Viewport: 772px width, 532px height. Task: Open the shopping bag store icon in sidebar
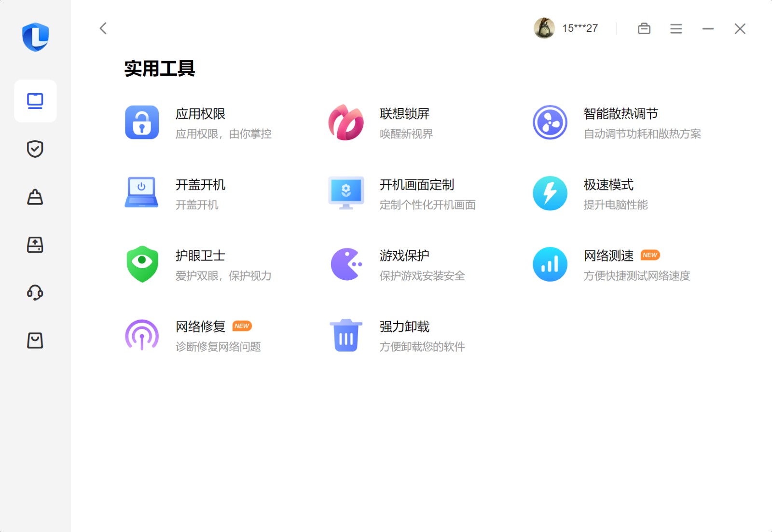(x=35, y=341)
